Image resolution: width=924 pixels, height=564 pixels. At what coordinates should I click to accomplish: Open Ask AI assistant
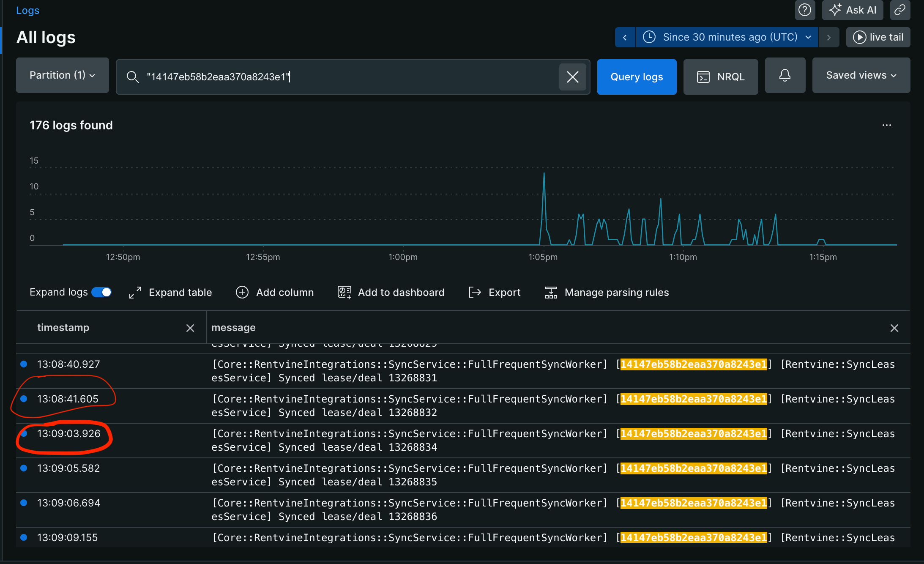pyautogui.click(x=853, y=10)
